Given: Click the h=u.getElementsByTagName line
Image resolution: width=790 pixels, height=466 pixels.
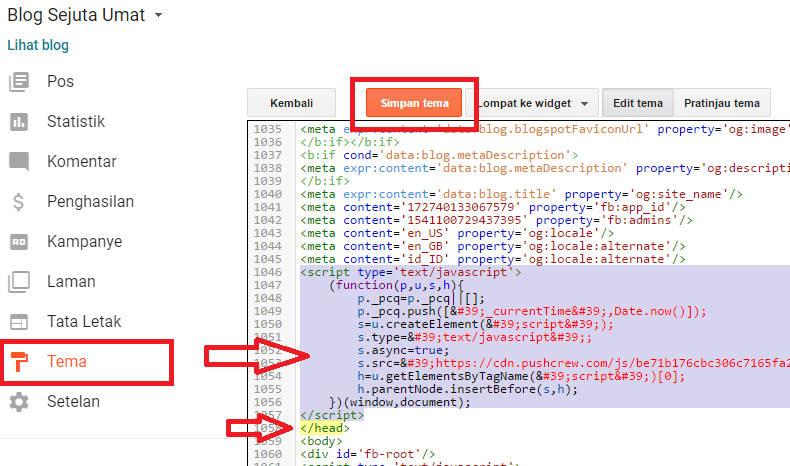Looking at the screenshot, I should (521, 376).
